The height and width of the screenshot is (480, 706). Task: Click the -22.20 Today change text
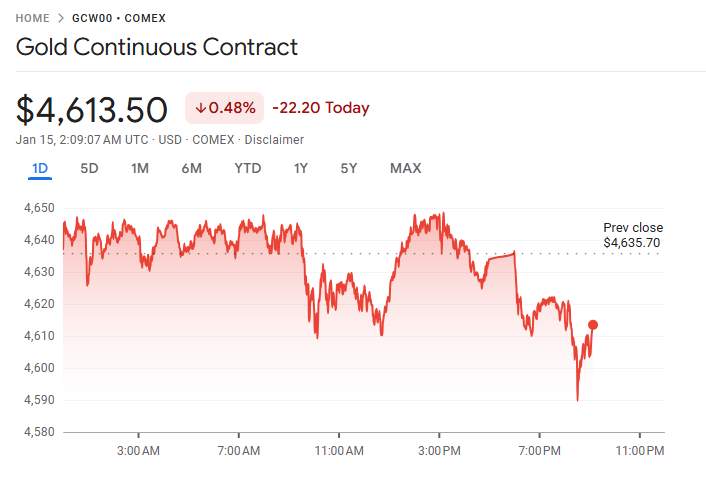click(320, 108)
